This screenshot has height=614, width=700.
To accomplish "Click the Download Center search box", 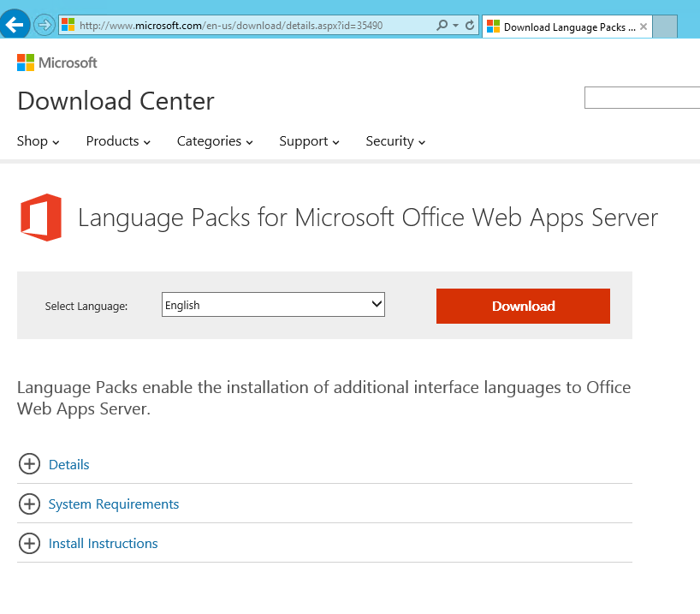I will 642,98.
